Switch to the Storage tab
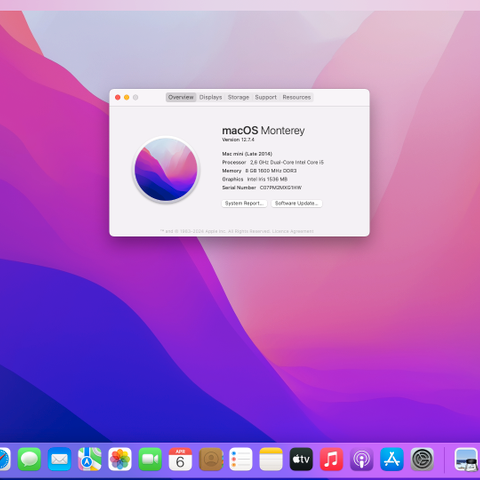The image size is (480, 480). click(x=238, y=97)
